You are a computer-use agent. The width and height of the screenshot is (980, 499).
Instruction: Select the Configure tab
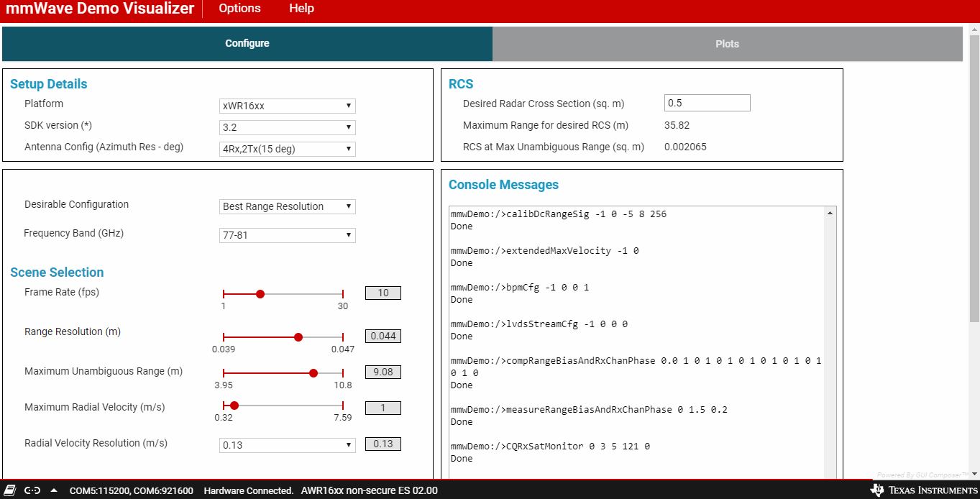pos(247,43)
